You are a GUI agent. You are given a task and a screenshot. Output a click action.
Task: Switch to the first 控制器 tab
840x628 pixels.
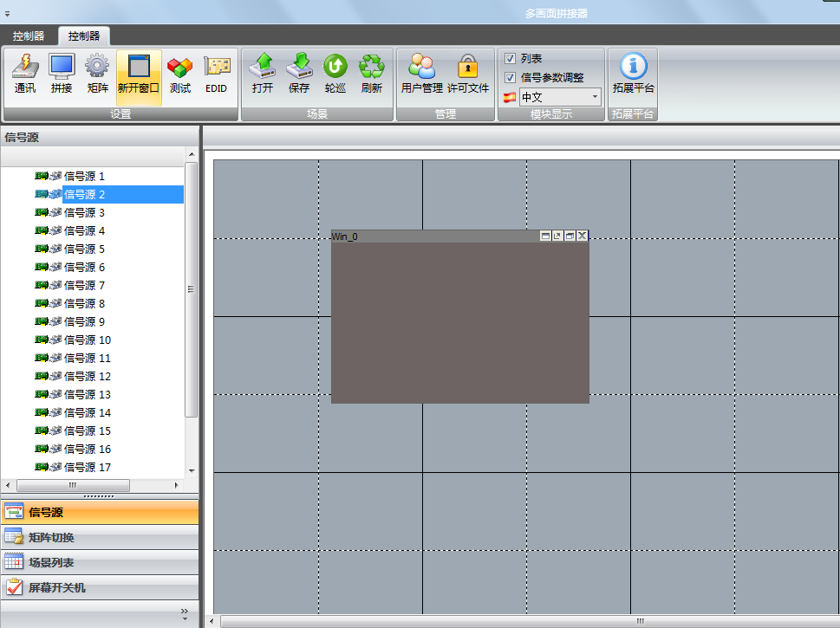point(29,36)
